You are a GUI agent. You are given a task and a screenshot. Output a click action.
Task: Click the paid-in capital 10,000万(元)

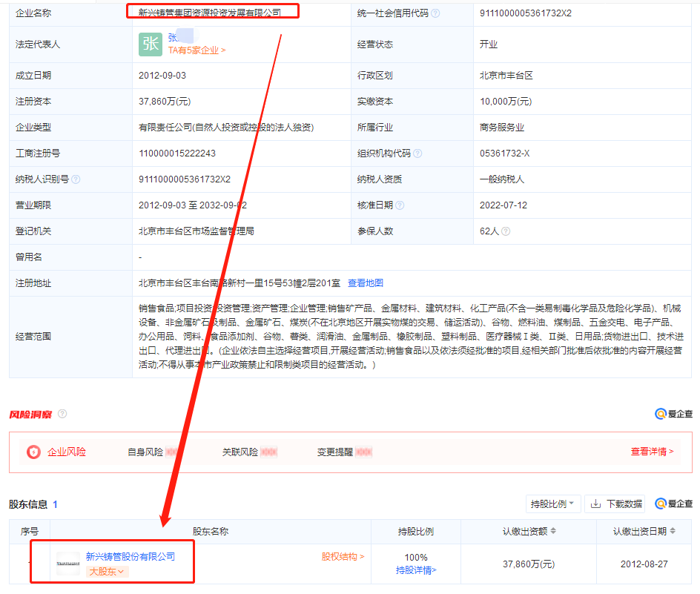tap(506, 102)
